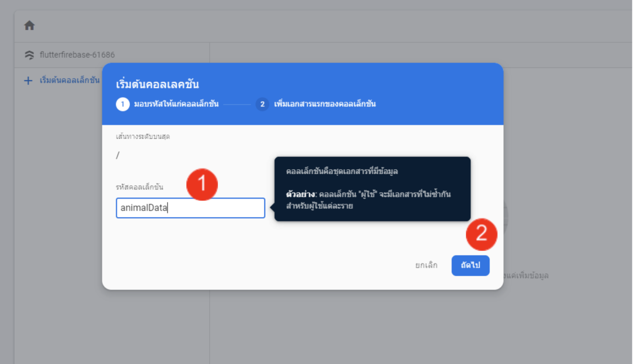Click the dialog title 'เริ่มต้นคอลเลคชัน'
This screenshot has height=364, width=634.
[x=157, y=84]
